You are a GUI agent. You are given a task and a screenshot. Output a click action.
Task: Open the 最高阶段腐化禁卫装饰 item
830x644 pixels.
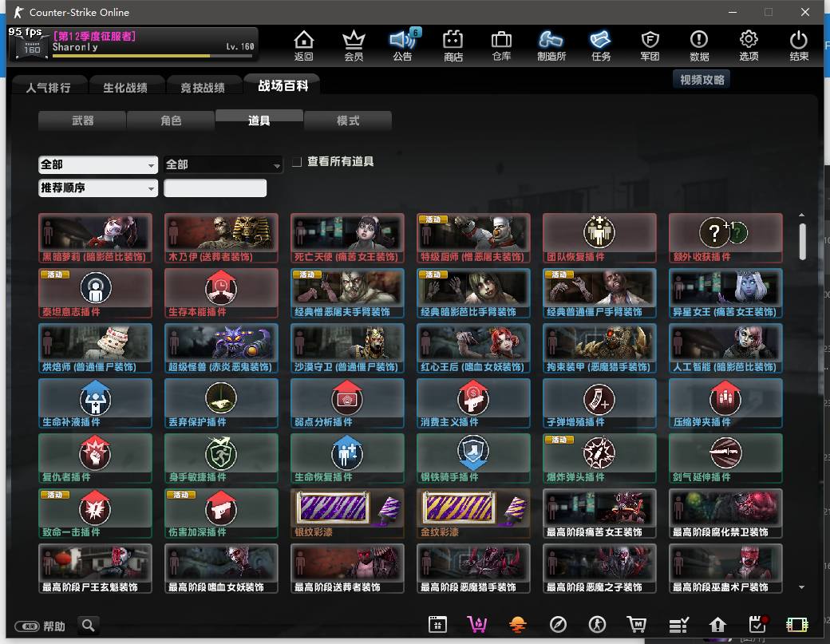coord(725,513)
